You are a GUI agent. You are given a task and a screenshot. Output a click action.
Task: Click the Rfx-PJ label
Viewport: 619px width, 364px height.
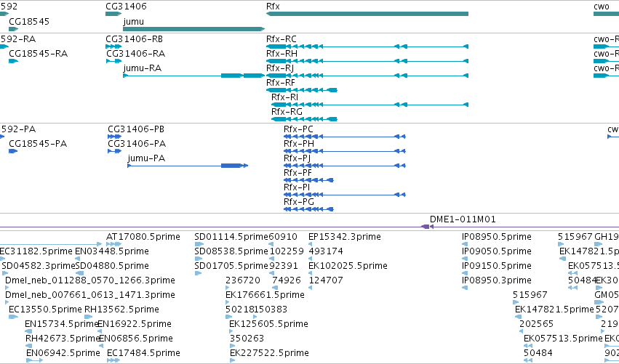(x=297, y=158)
